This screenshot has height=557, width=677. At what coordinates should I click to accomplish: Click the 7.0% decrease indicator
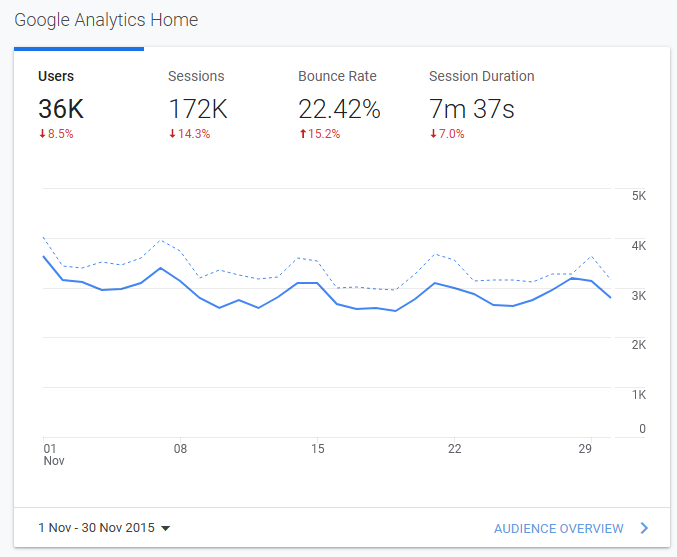coord(447,134)
